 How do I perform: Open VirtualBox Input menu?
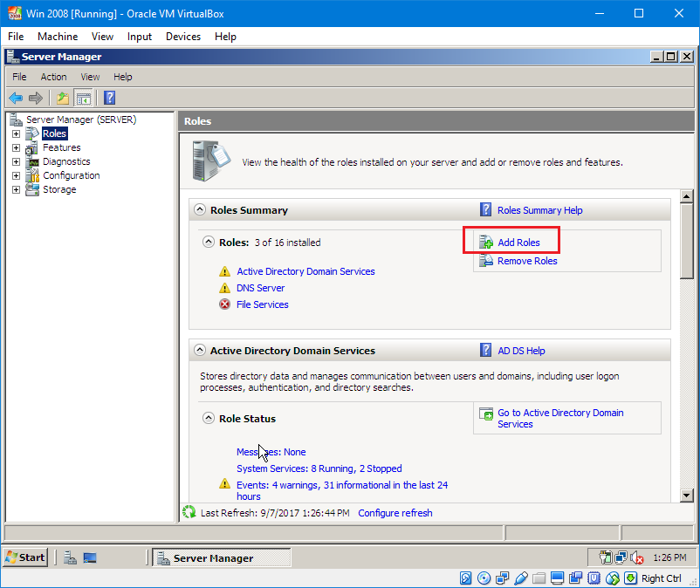coord(140,37)
